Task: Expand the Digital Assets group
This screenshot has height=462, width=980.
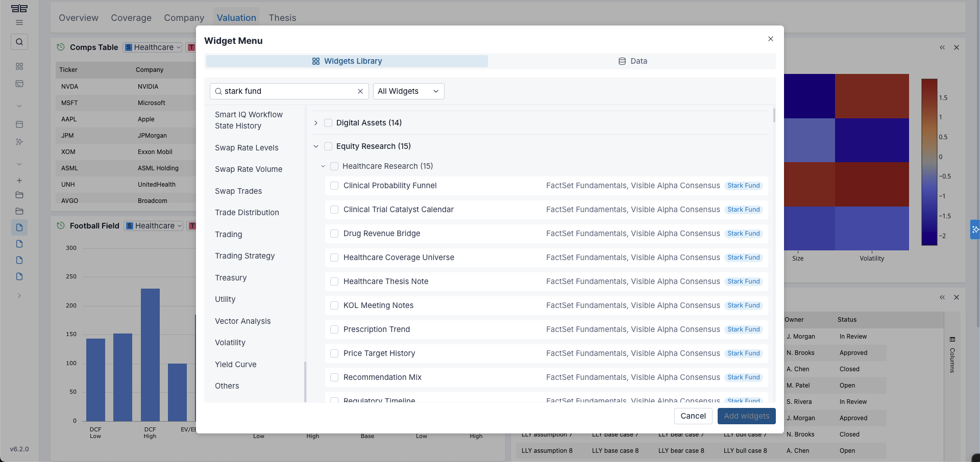Action: tap(316, 123)
